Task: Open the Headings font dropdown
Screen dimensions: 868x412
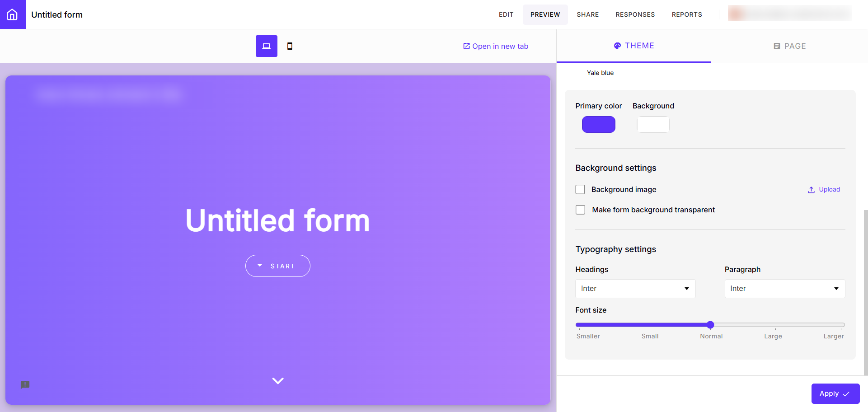Action: click(x=635, y=288)
